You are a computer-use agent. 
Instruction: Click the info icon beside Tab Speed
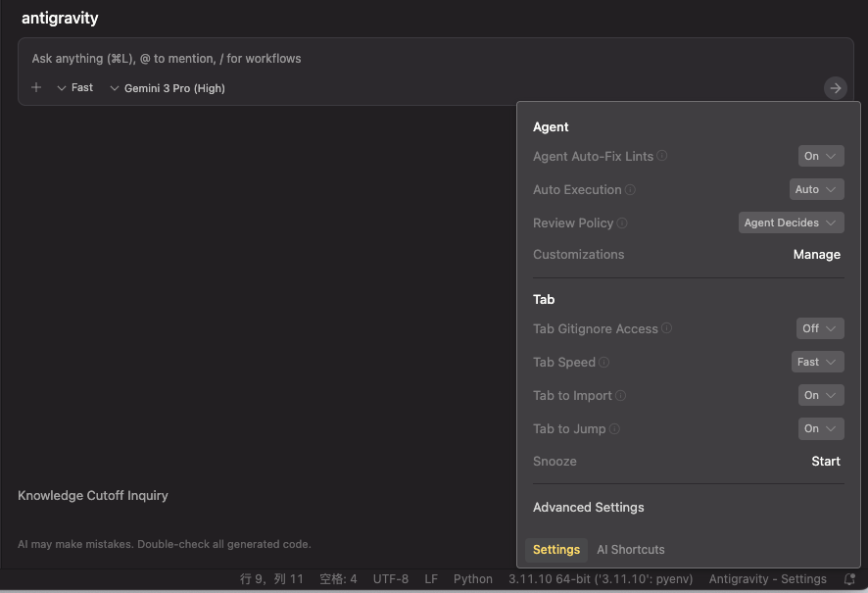(604, 361)
